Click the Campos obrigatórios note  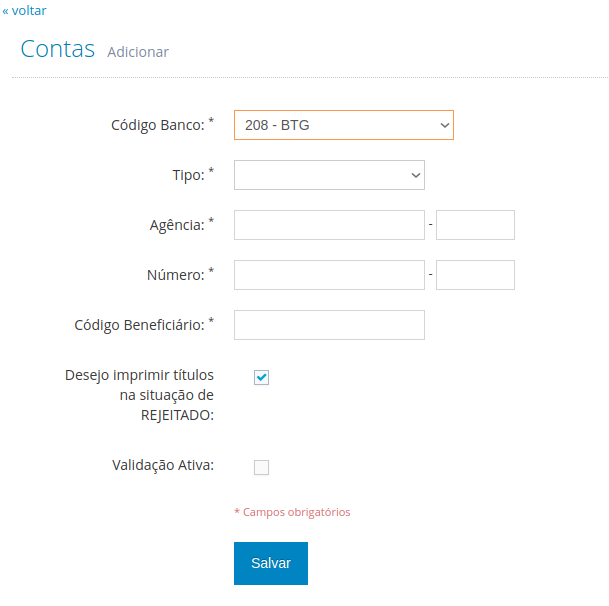tap(292, 512)
